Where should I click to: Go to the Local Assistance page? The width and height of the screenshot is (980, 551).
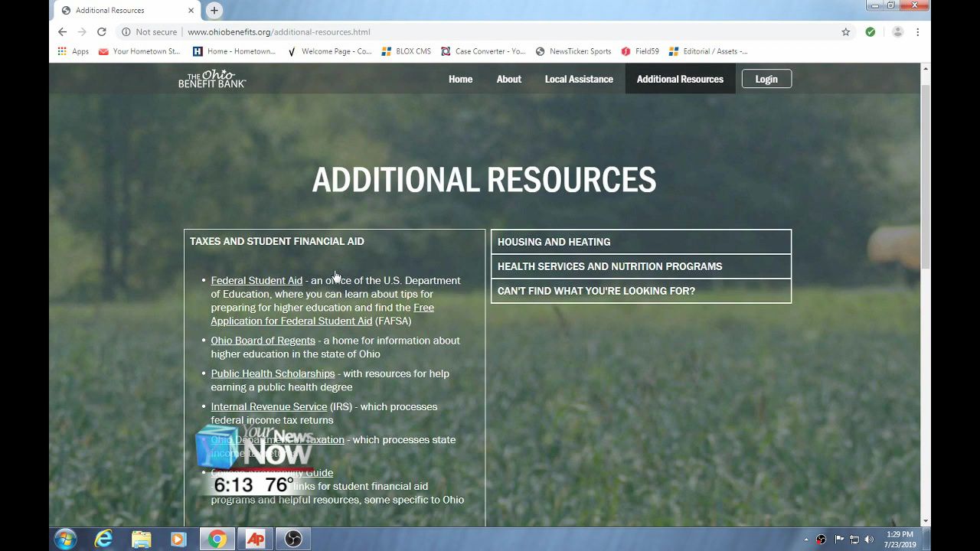pos(579,79)
